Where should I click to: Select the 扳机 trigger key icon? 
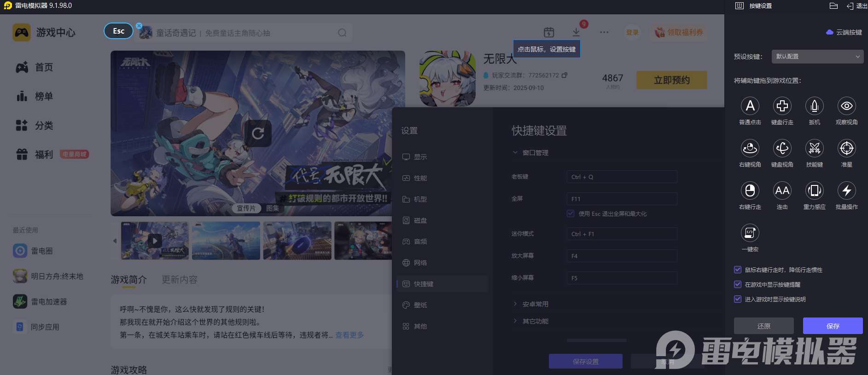point(815,106)
